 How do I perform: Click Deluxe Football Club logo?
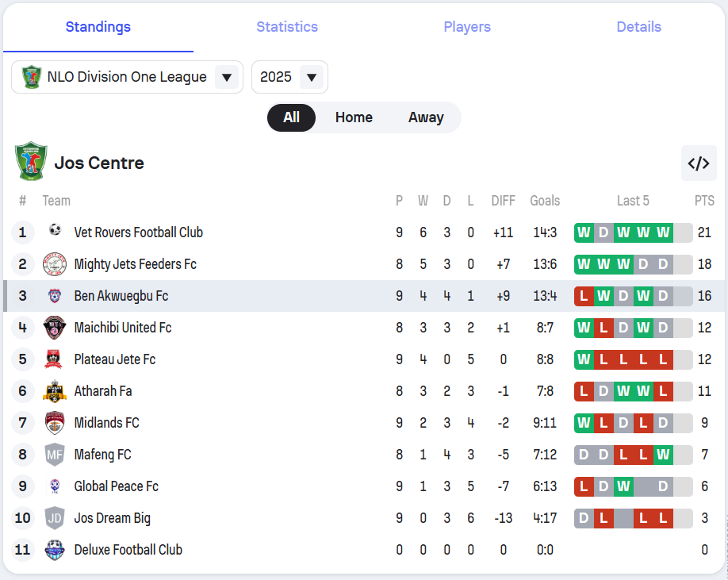[55, 550]
